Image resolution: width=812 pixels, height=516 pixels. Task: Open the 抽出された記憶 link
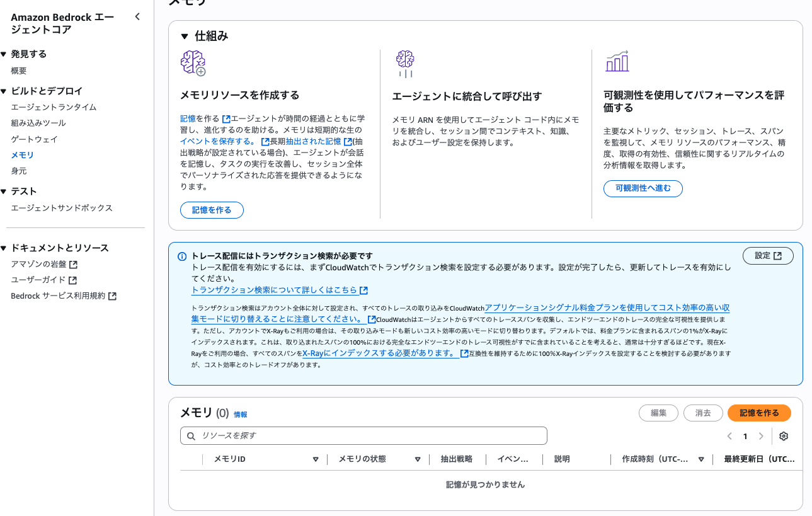tap(319, 141)
